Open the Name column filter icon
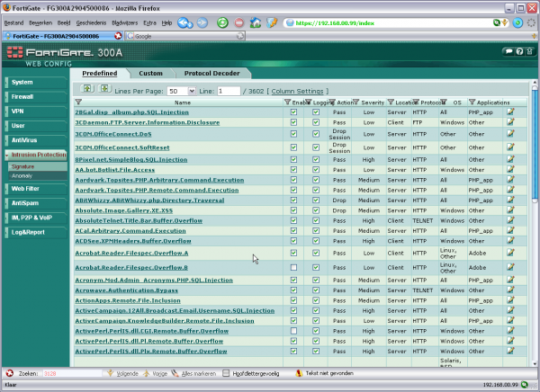This screenshot has height=392, width=540. tap(78, 102)
